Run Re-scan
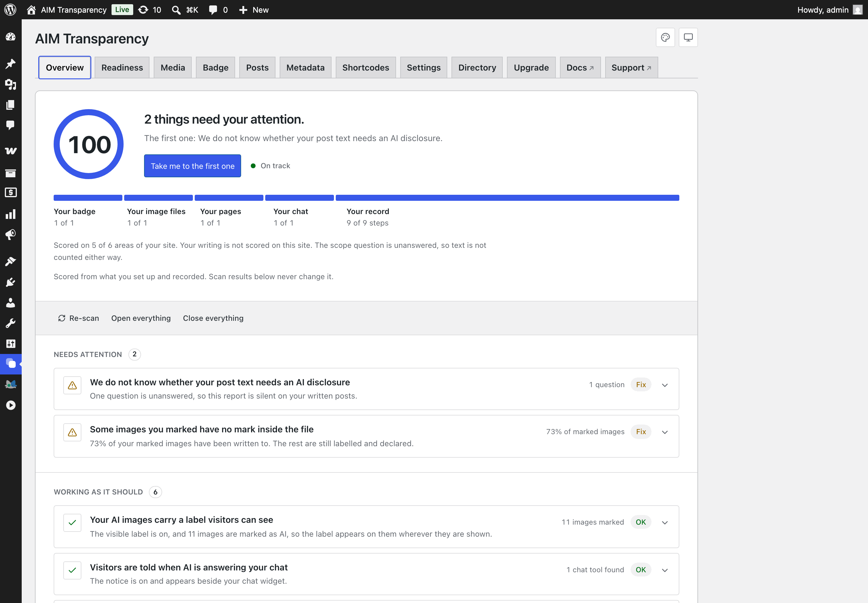Viewport: 868px width, 603px height. tap(79, 318)
